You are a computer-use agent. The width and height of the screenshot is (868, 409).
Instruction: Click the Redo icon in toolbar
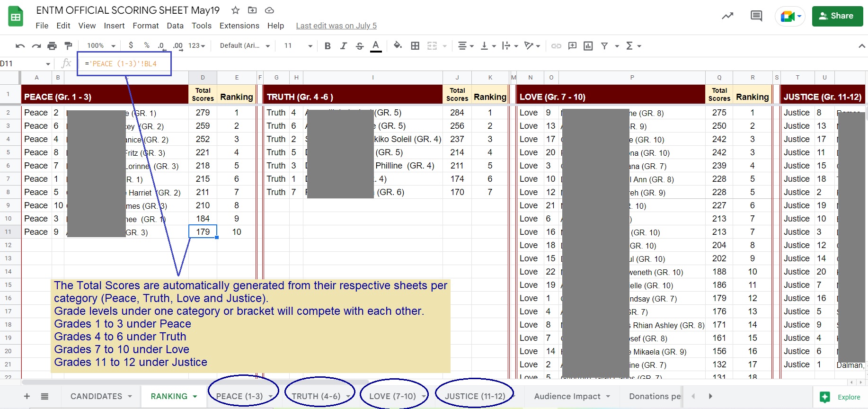36,46
